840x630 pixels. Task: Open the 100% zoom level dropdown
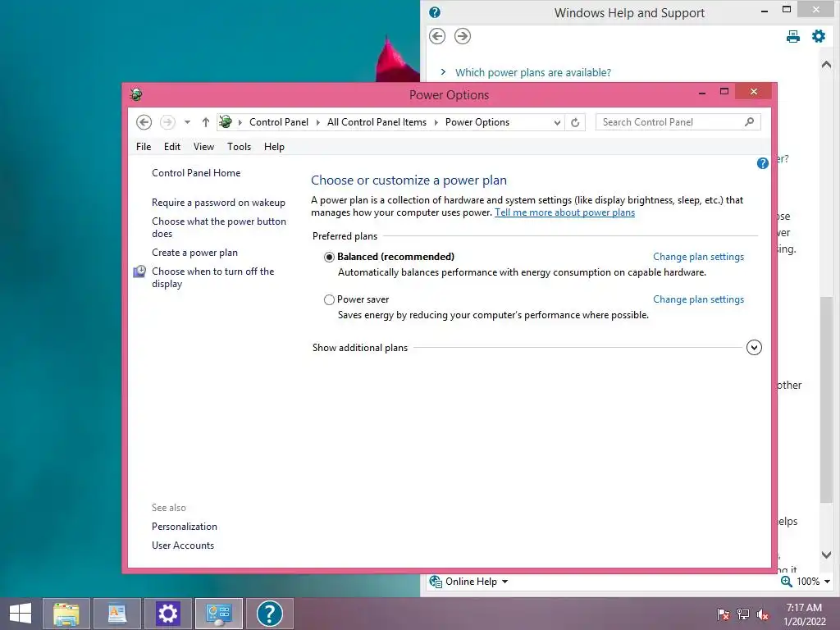click(x=813, y=582)
